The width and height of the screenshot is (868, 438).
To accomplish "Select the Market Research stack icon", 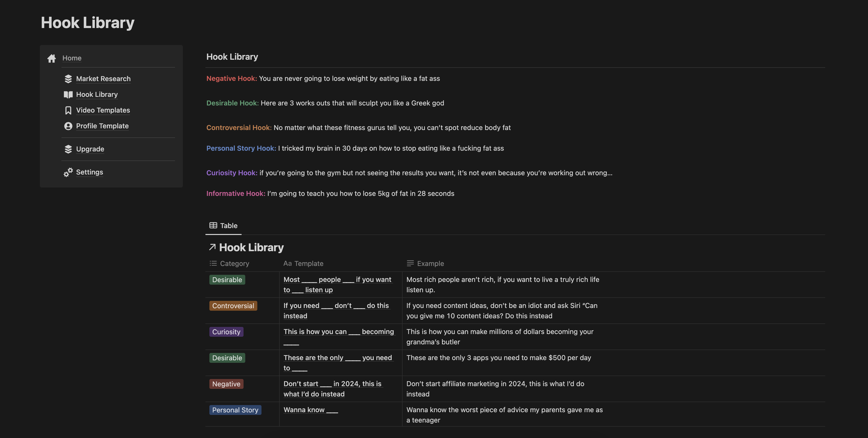I will 68,78.
